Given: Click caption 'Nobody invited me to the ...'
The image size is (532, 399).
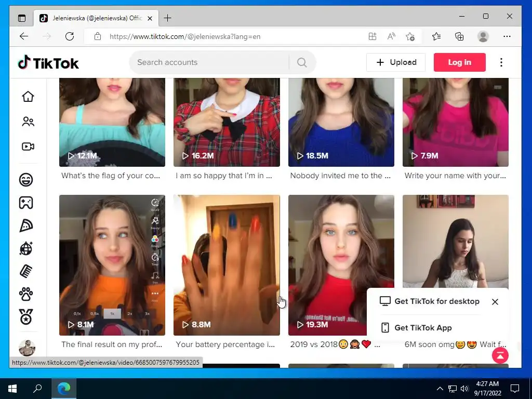Looking at the screenshot, I should point(340,176).
